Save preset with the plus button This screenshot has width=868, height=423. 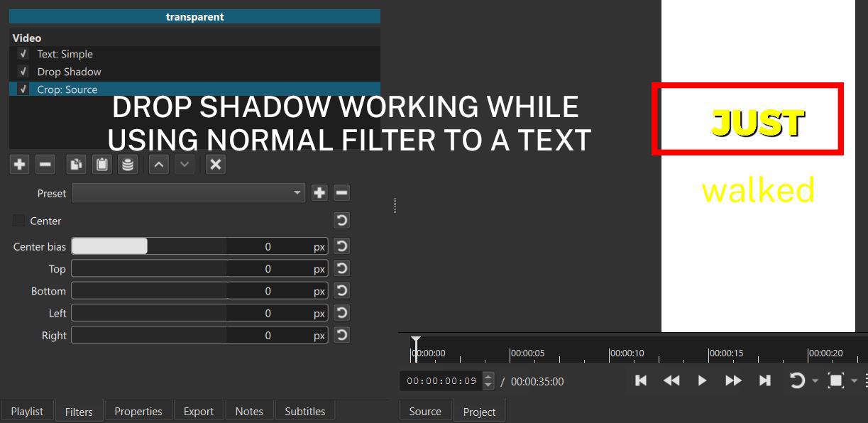[x=319, y=193]
